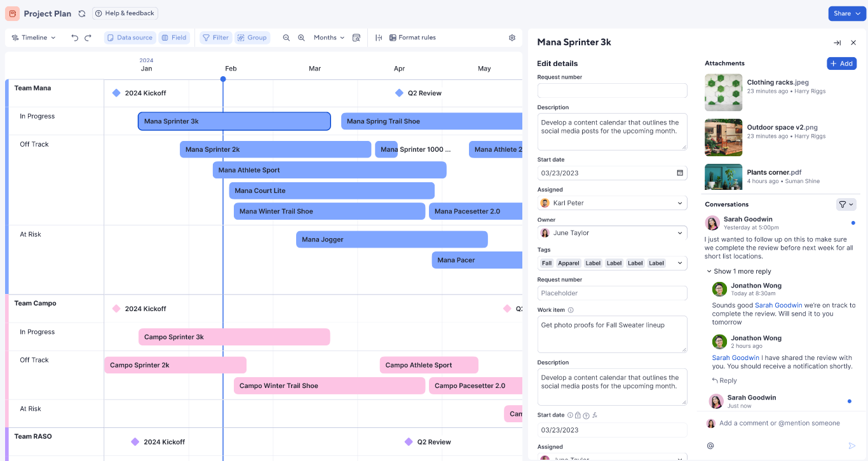
Task: Click the Share button
Action: click(x=846, y=13)
